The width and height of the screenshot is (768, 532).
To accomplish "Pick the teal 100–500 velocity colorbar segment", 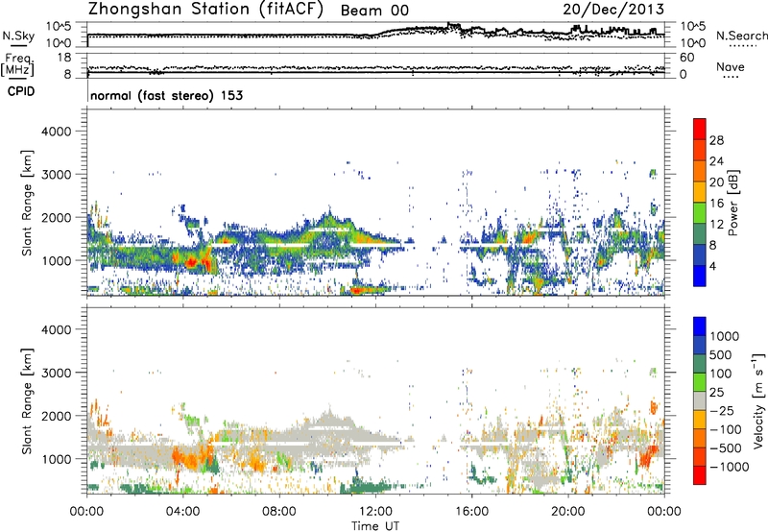I will [x=700, y=364].
